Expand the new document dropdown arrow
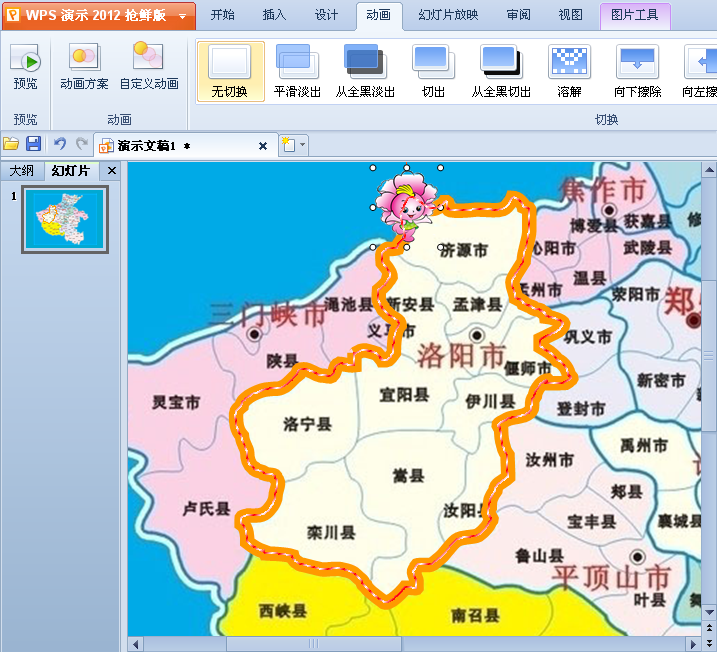Viewport: 717px width, 652px height. [303, 146]
